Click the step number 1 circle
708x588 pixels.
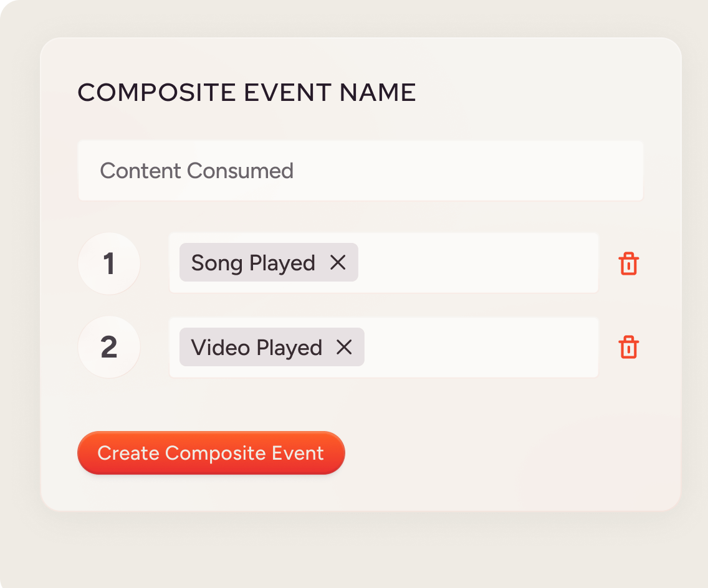click(109, 263)
